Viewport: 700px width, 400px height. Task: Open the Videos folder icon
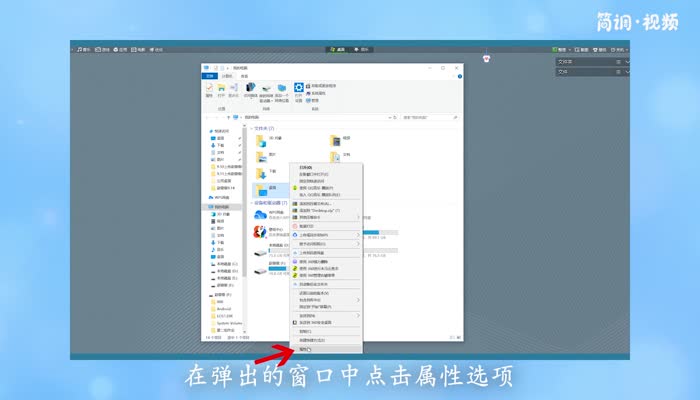pyautogui.click(x=334, y=139)
